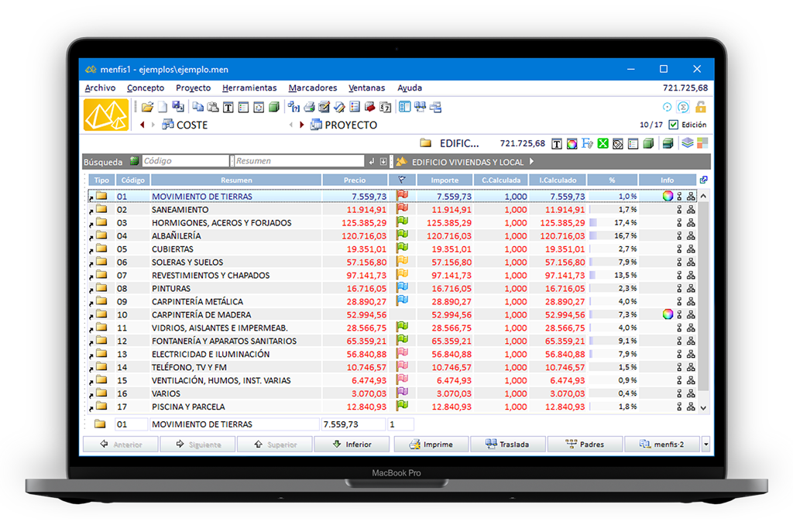
Task: Open the text editor T icon in top toolbar
Action: click(x=228, y=107)
